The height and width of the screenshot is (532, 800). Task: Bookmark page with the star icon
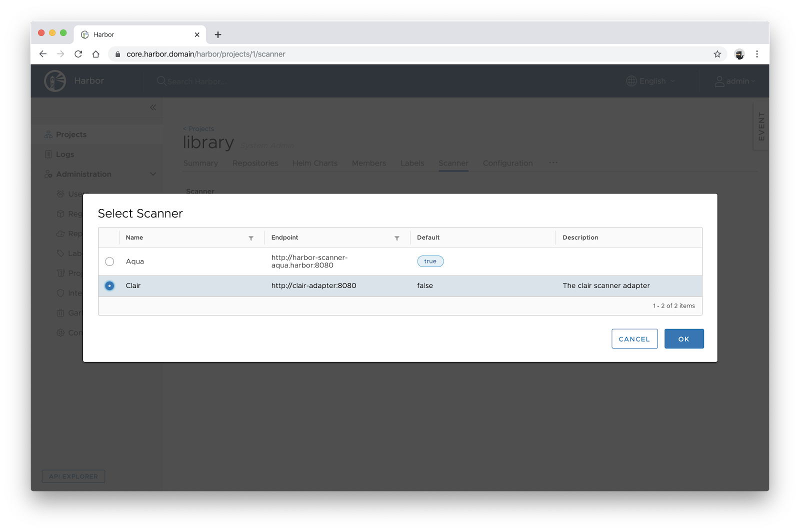click(x=717, y=54)
